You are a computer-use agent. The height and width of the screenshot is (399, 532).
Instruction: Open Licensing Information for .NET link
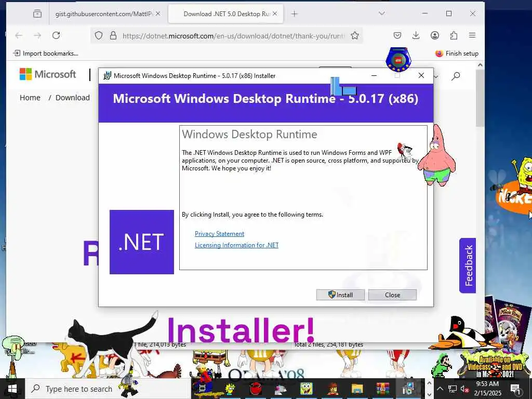[x=236, y=245]
